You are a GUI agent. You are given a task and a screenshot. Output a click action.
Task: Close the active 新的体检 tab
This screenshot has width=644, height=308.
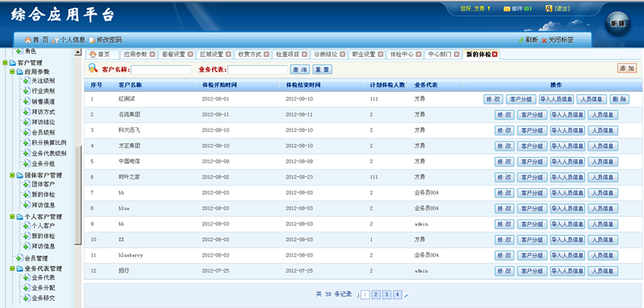(495, 54)
